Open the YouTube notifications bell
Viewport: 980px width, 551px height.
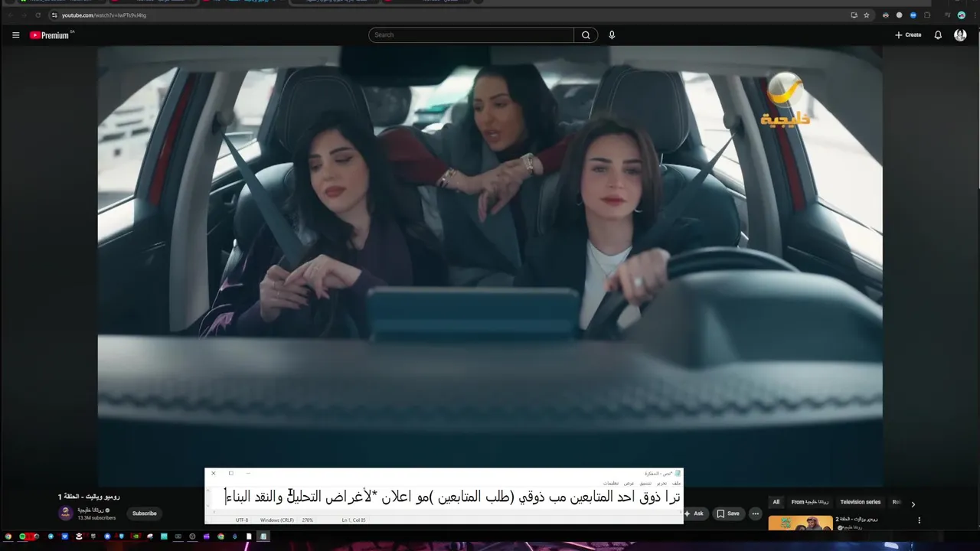[x=938, y=35]
